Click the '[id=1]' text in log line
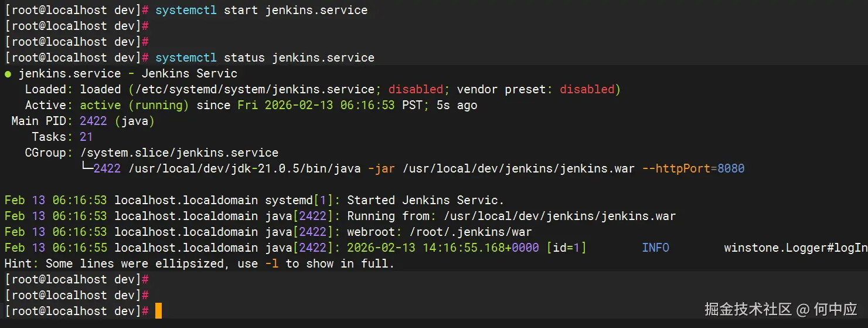 pos(566,248)
